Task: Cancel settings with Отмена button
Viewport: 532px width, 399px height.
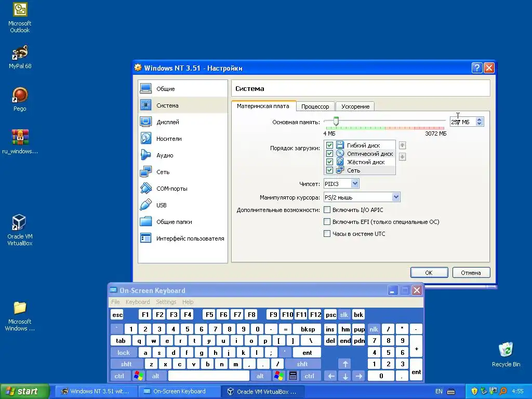Action: click(471, 272)
